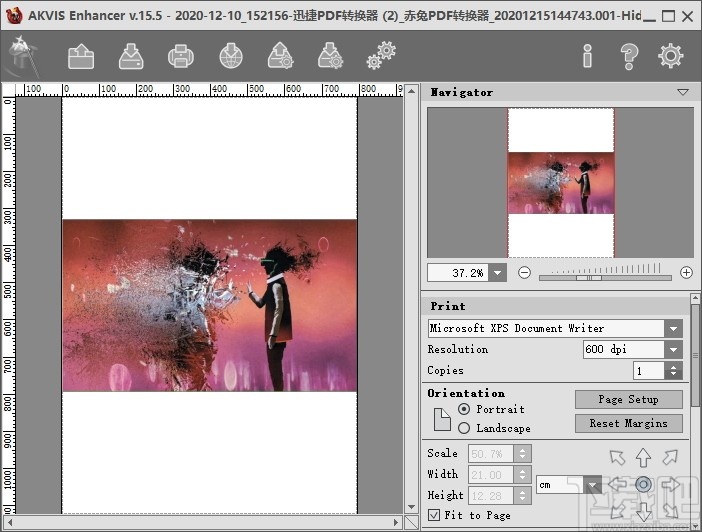Click the canvas vertical scrollbar up arrow
Screen dimensions: 702x532
click(x=411, y=91)
